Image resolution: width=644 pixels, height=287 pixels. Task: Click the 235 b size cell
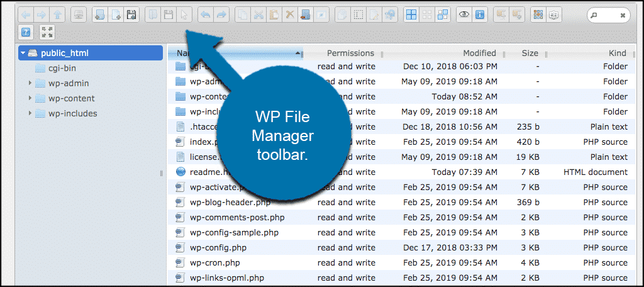tap(528, 127)
